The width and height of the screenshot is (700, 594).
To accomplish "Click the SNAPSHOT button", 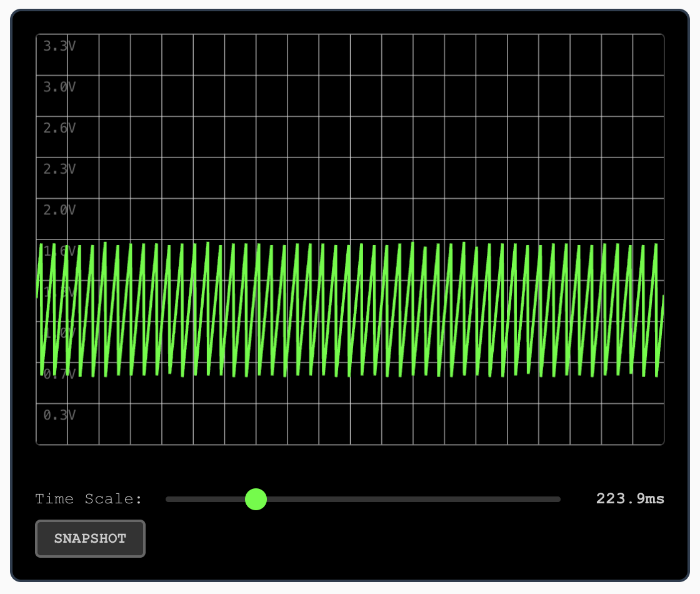I will point(90,538).
